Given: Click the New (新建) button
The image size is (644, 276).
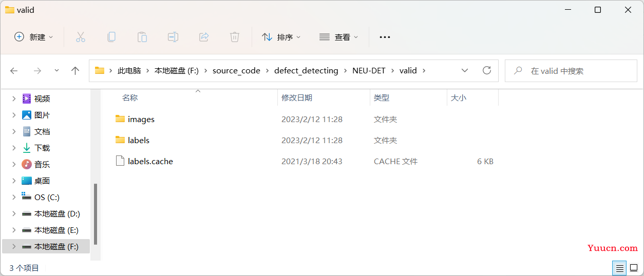Looking at the screenshot, I should [x=34, y=37].
